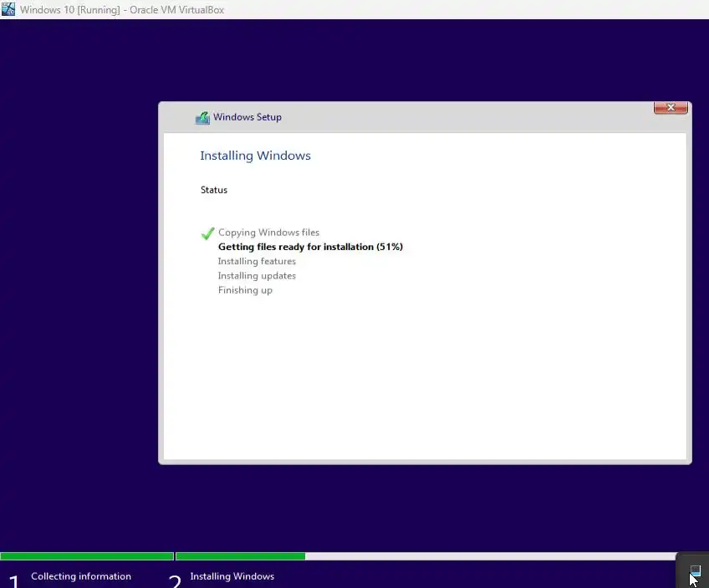Click the 'Status' label
709x588 pixels.
[214, 190]
